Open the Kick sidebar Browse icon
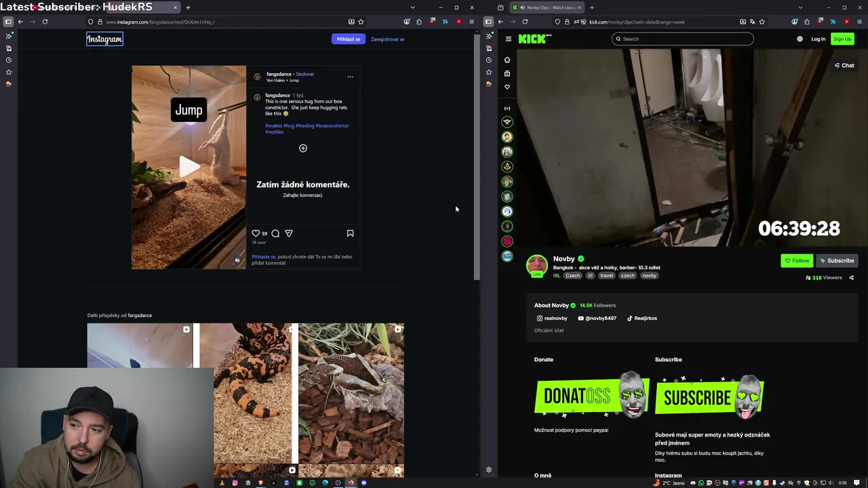Viewport: 868px width, 488px height. [x=507, y=73]
